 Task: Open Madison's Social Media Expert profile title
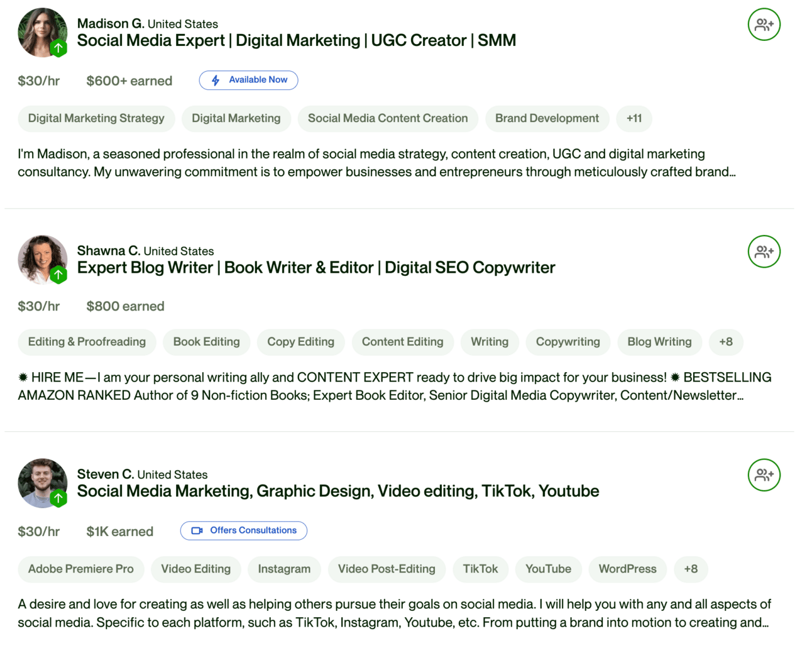(296, 41)
